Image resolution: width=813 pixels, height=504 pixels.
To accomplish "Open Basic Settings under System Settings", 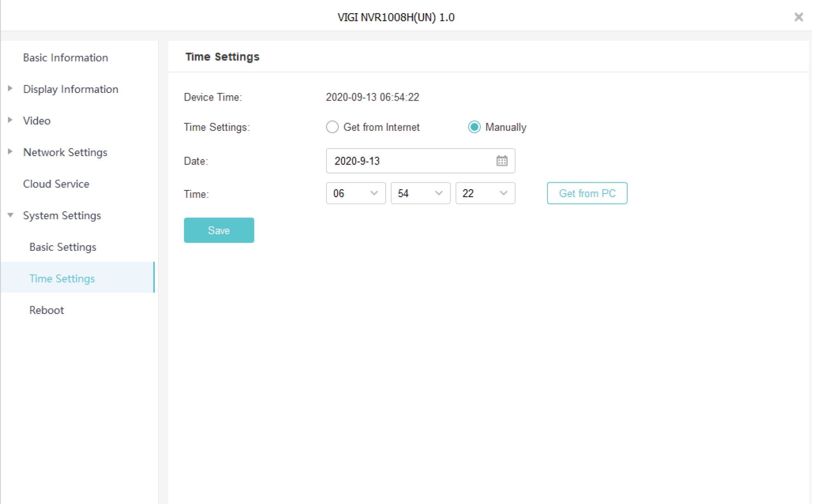I will (63, 247).
